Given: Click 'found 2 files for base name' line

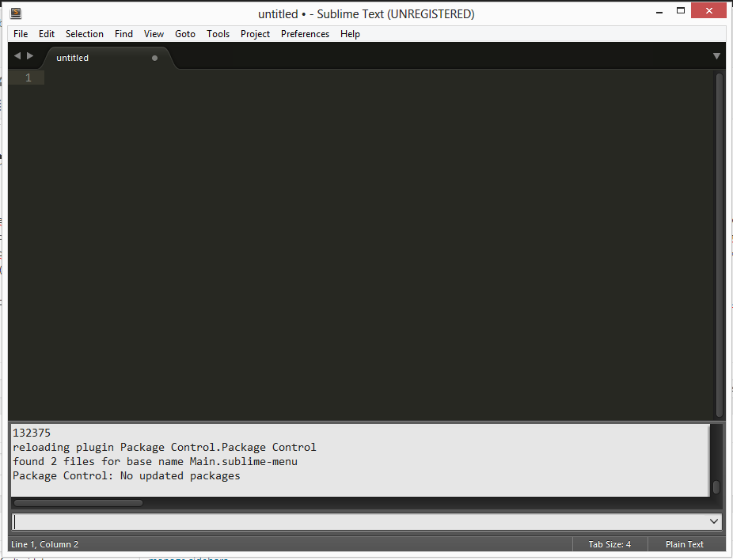Looking at the screenshot, I should (155, 461).
